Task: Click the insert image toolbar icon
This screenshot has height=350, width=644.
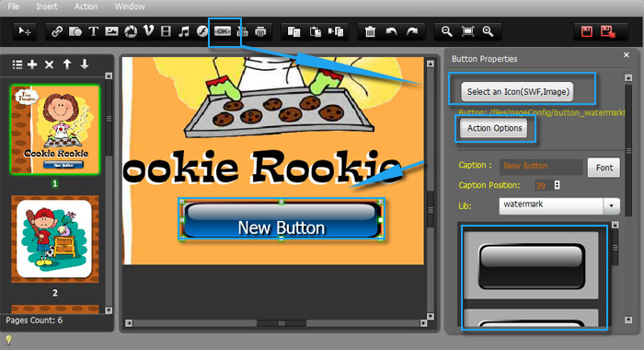Action: point(111,31)
